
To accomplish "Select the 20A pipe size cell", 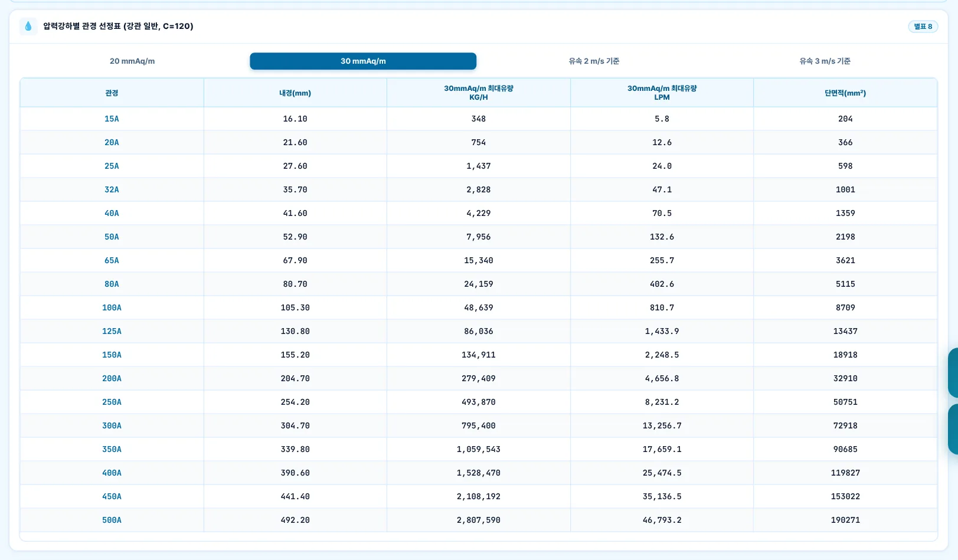I will point(112,142).
